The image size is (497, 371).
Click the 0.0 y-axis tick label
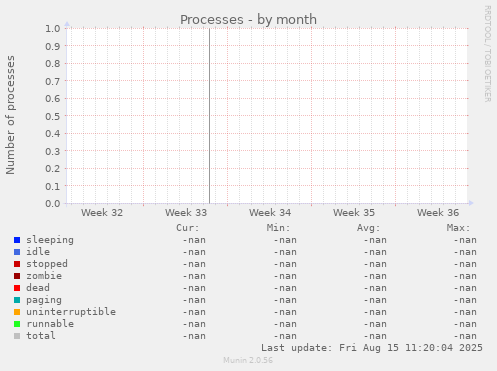[x=53, y=203]
